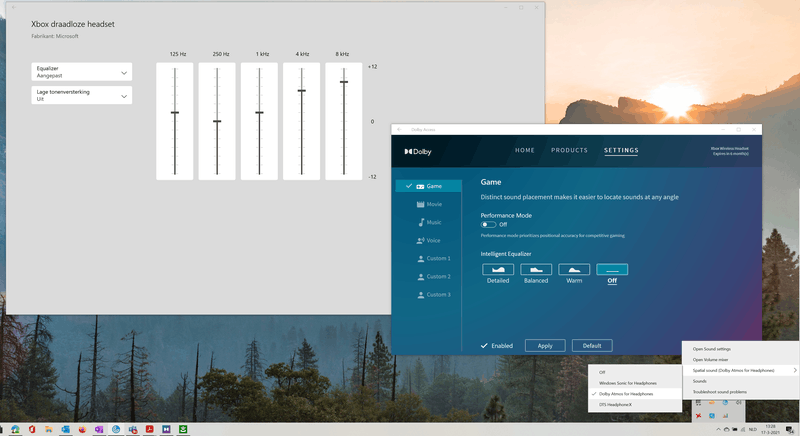Select the Voice profile icon in Dolby
800x436 pixels.
(x=420, y=240)
